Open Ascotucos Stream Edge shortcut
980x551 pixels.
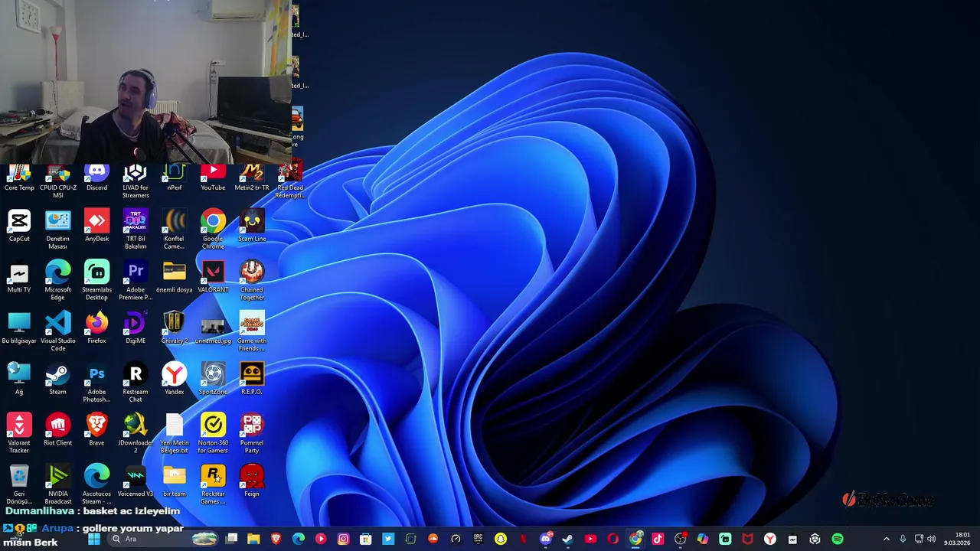(x=96, y=484)
